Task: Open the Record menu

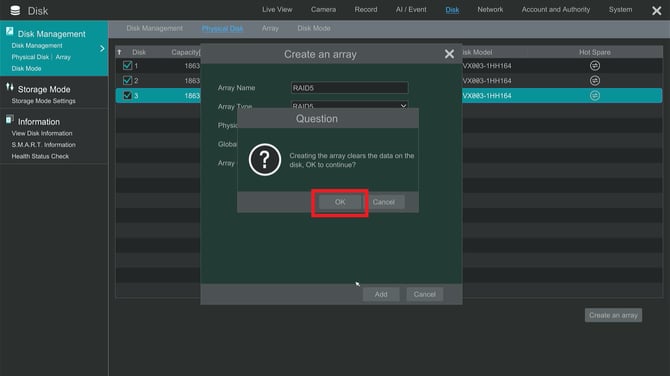Action: point(366,9)
